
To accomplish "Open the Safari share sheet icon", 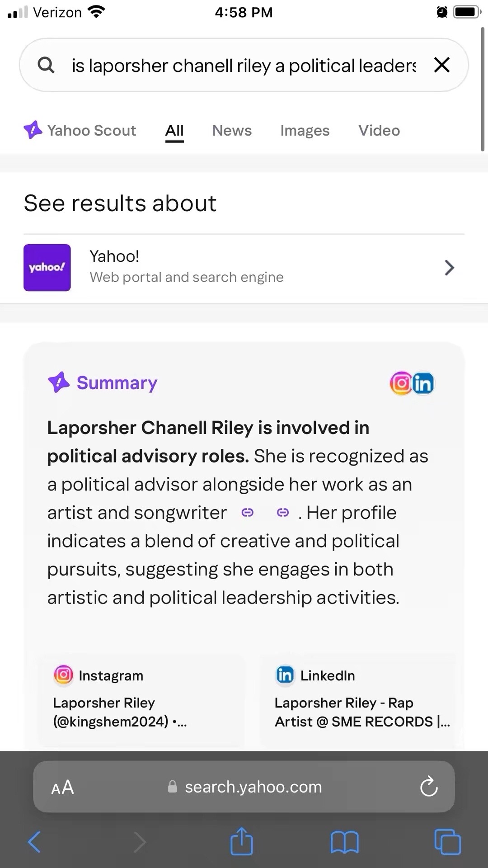I will pos(242,841).
